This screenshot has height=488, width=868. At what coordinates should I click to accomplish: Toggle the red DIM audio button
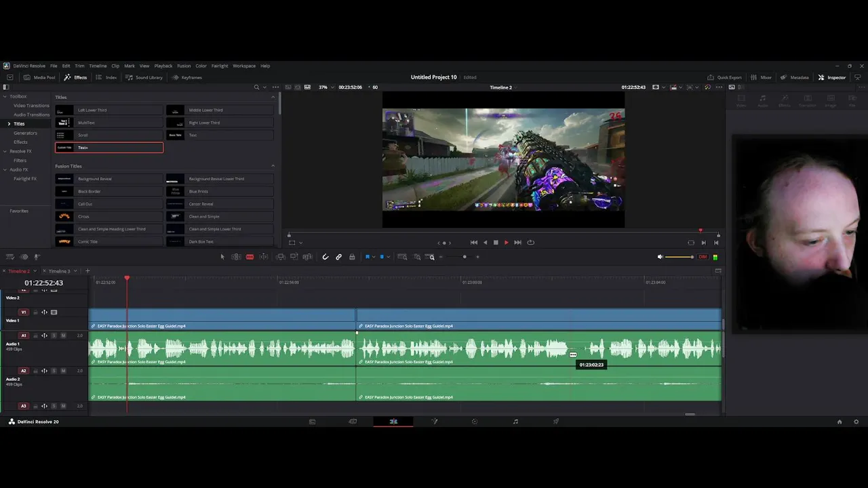(703, 257)
